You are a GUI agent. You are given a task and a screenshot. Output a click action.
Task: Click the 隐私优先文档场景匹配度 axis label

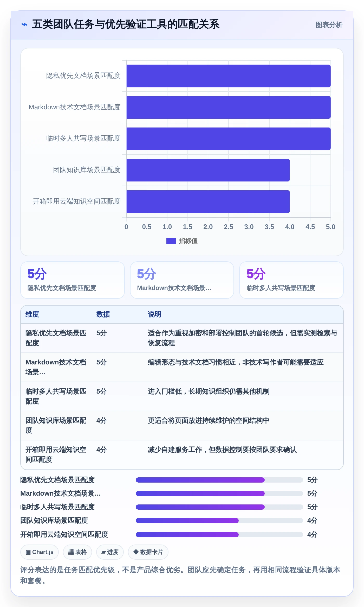[83, 75]
